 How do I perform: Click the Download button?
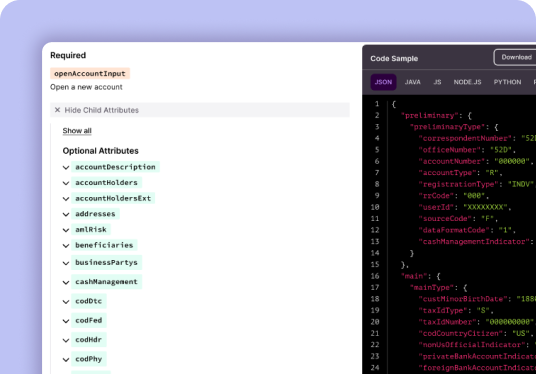click(515, 57)
